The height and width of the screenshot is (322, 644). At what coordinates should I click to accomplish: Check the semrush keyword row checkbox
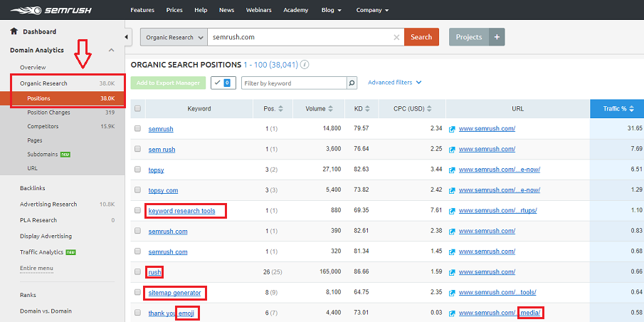(x=137, y=128)
